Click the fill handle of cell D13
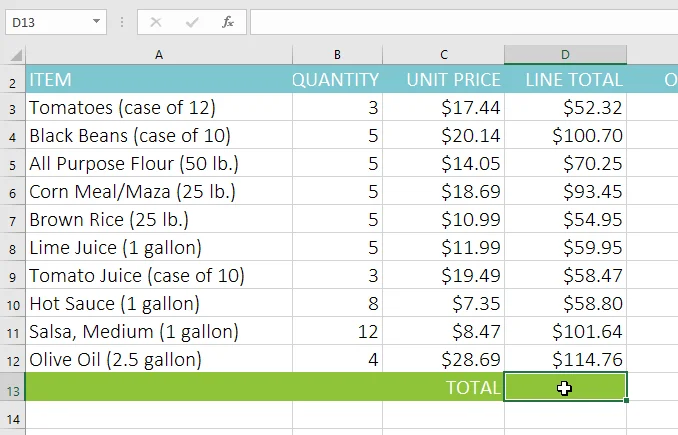678x435 pixels. pyautogui.click(x=627, y=400)
